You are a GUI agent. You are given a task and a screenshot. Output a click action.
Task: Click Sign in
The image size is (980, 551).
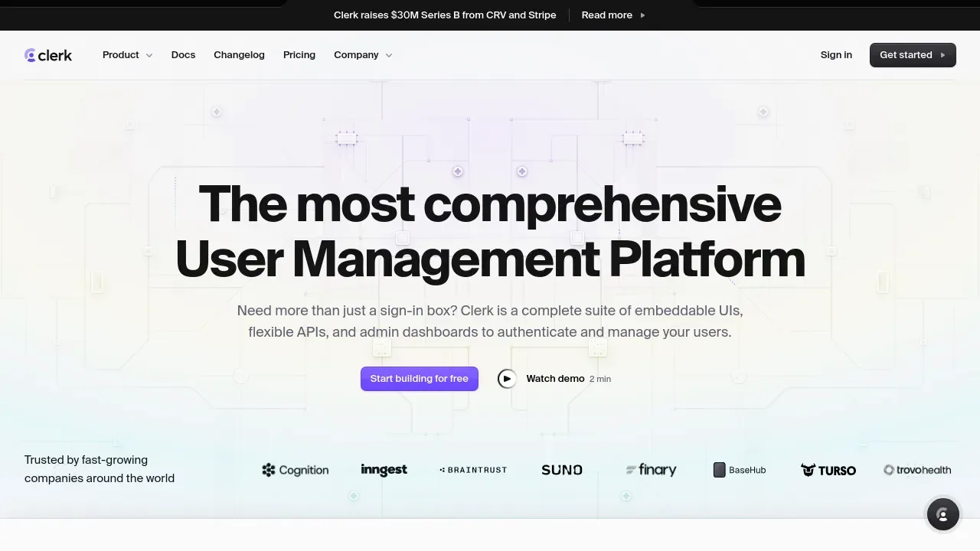point(836,55)
